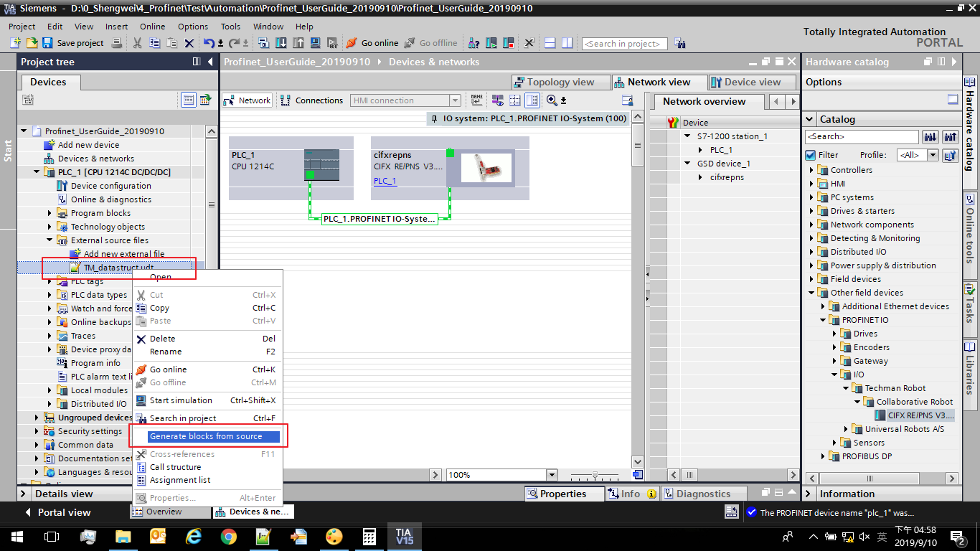Select Add new external file item
Screen dimensions: 980x551
(x=123, y=254)
